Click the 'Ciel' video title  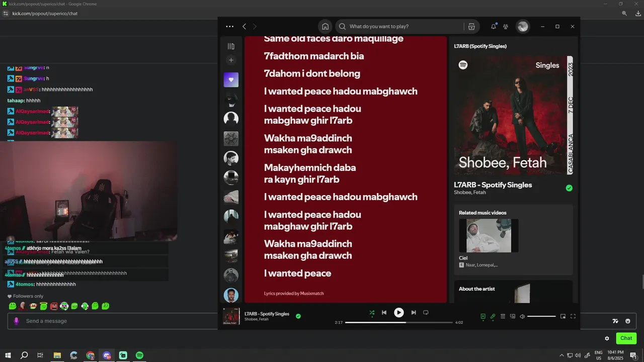[463, 258]
